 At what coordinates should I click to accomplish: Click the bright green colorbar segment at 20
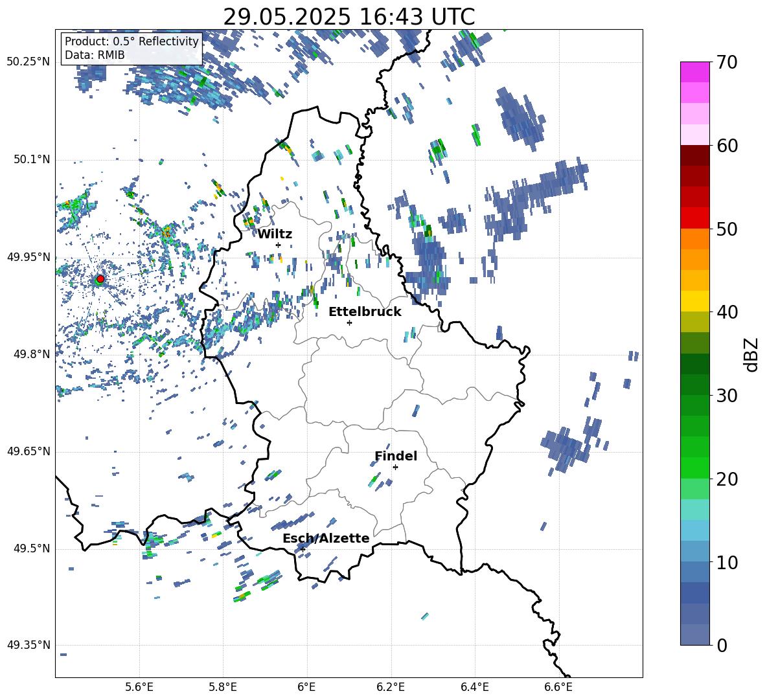(694, 468)
